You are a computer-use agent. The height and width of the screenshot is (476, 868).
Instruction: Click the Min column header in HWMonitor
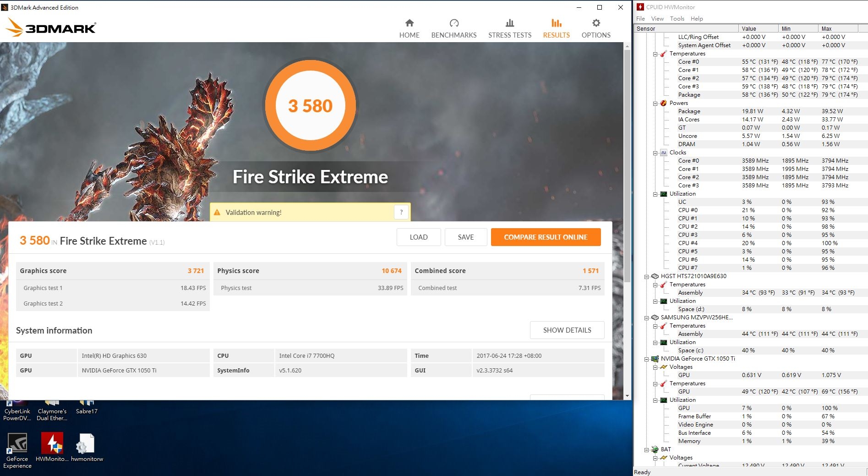(x=798, y=28)
